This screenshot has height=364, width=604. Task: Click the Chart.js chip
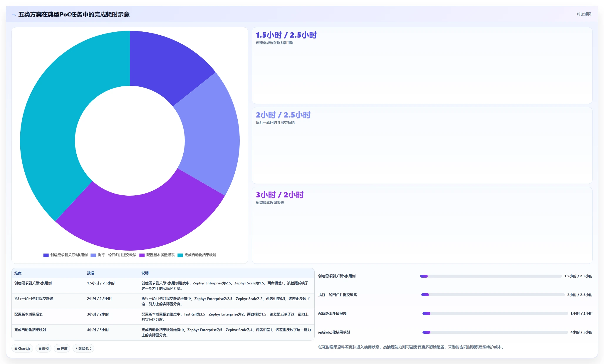pos(22,348)
